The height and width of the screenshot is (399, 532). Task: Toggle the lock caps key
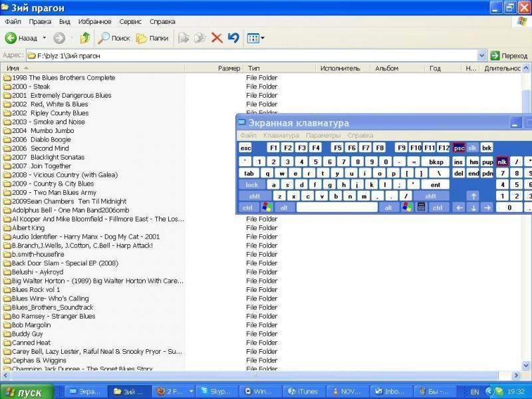click(x=252, y=185)
